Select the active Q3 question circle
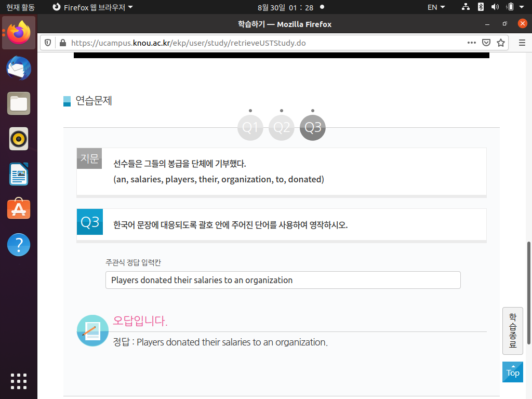This screenshot has height=399, width=532. click(313, 128)
